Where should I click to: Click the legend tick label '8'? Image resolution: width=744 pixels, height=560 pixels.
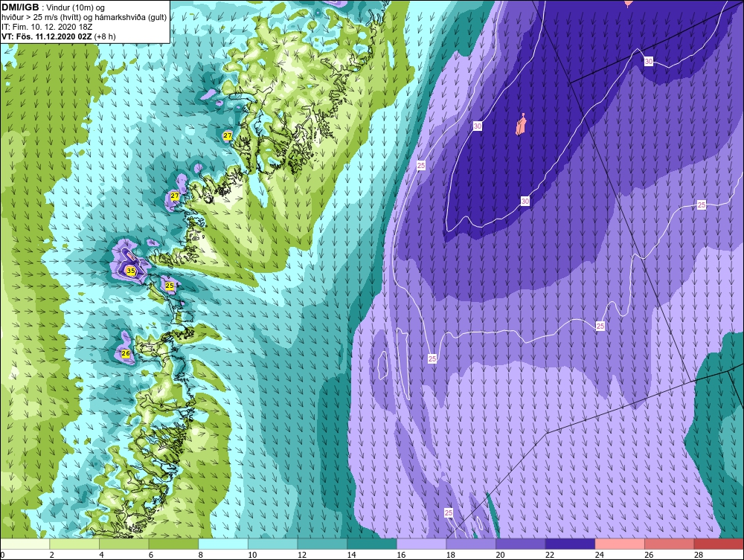pyautogui.click(x=201, y=555)
